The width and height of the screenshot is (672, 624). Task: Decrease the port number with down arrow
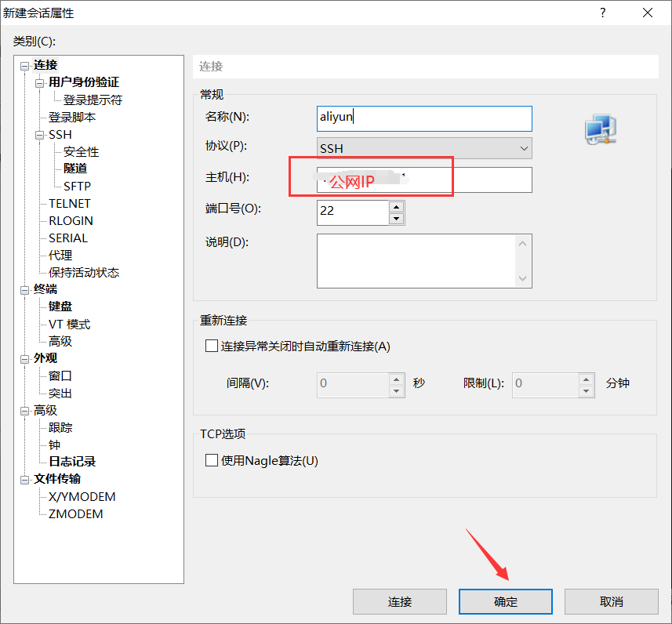pyautogui.click(x=398, y=217)
